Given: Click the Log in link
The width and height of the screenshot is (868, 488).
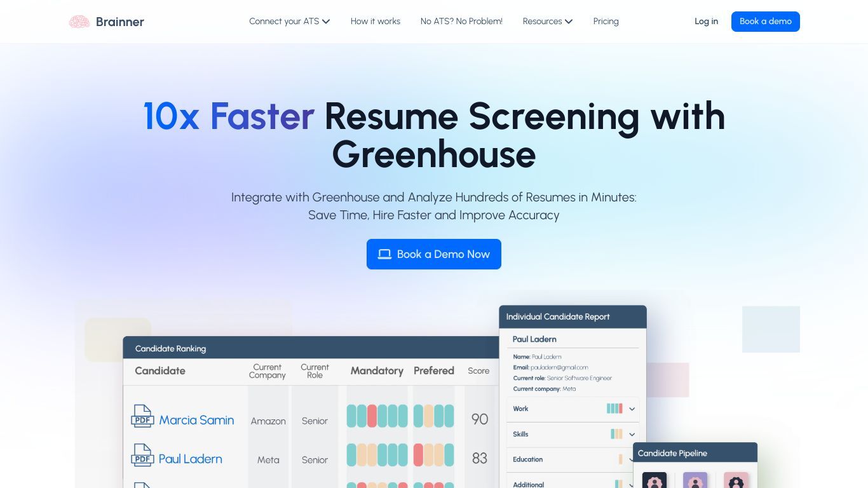Looking at the screenshot, I should click(x=706, y=21).
